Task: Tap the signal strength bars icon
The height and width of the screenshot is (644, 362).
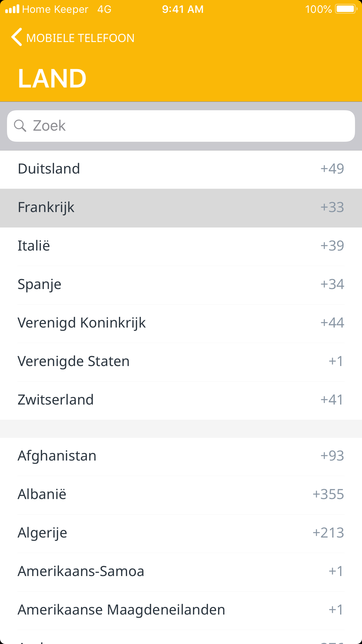Action: click(x=12, y=9)
